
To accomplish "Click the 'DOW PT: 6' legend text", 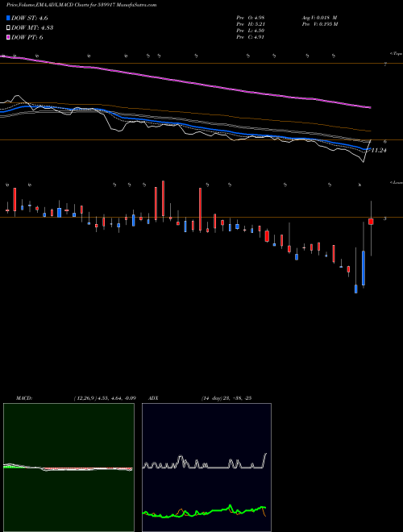I will [x=27, y=37].
